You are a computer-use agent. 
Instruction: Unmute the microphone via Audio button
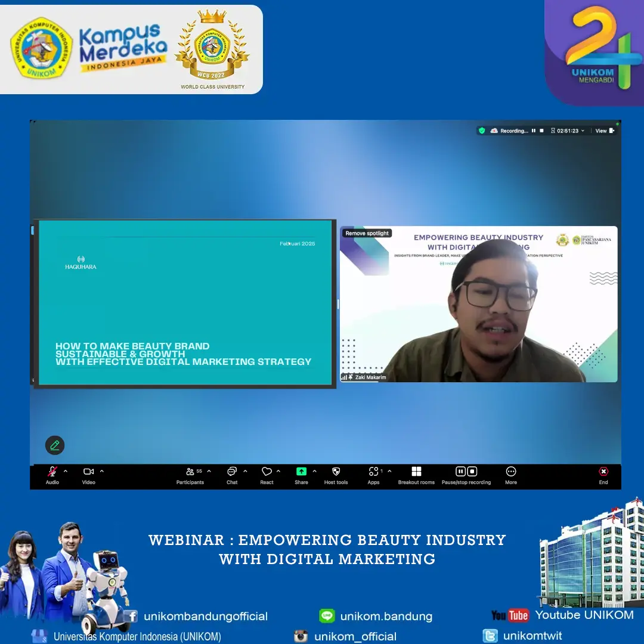pyautogui.click(x=52, y=472)
